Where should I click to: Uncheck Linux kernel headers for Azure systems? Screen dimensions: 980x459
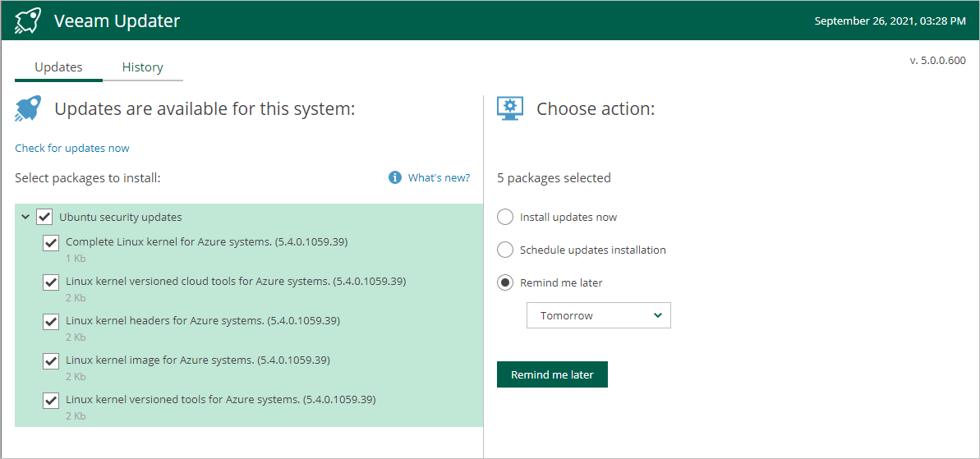(51, 322)
